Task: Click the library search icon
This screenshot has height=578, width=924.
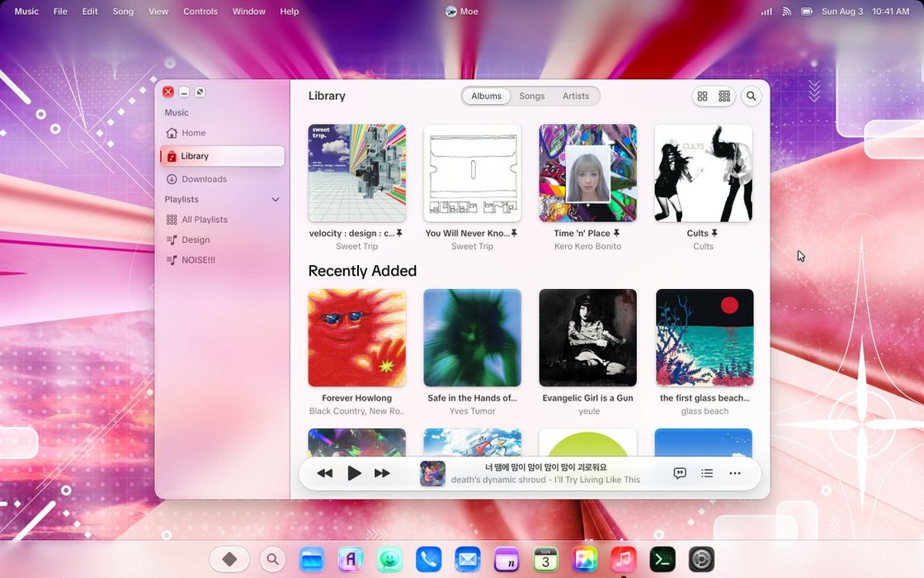Action: [x=752, y=96]
